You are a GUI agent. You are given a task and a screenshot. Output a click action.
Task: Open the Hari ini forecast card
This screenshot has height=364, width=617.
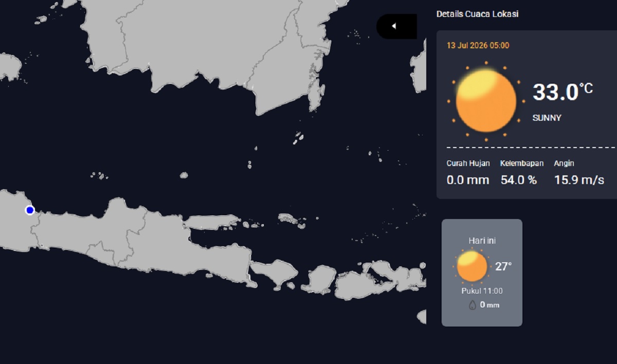(482, 272)
